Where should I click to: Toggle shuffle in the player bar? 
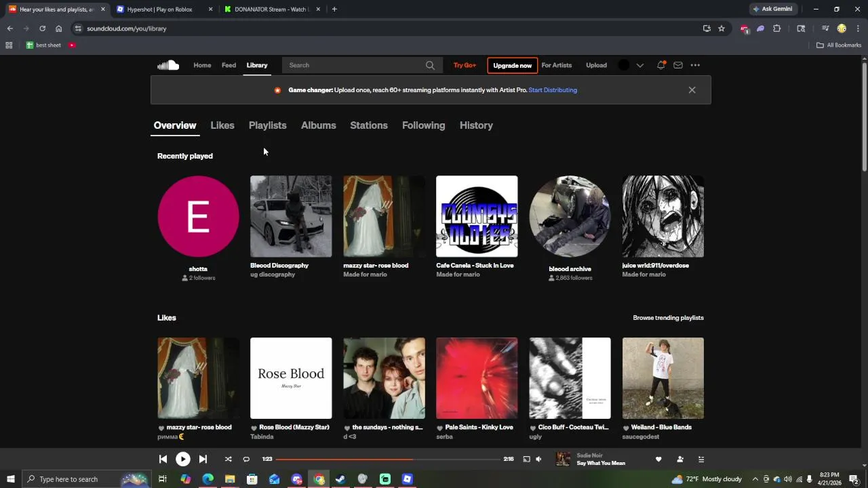(228, 459)
